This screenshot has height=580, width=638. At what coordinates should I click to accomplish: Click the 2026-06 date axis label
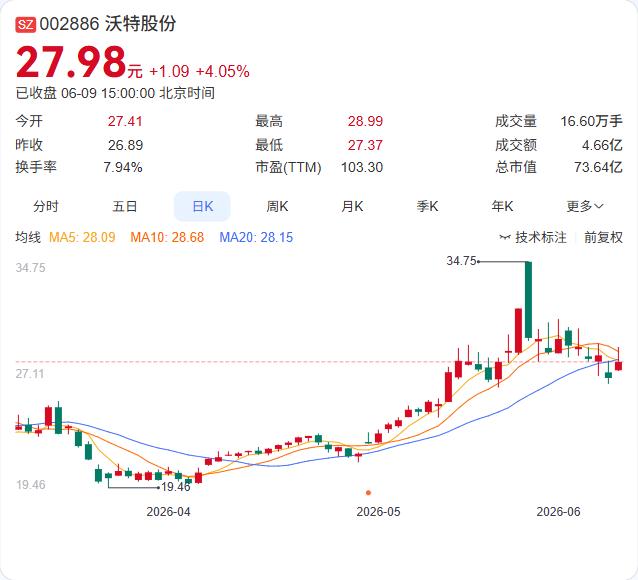click(558, 512)
